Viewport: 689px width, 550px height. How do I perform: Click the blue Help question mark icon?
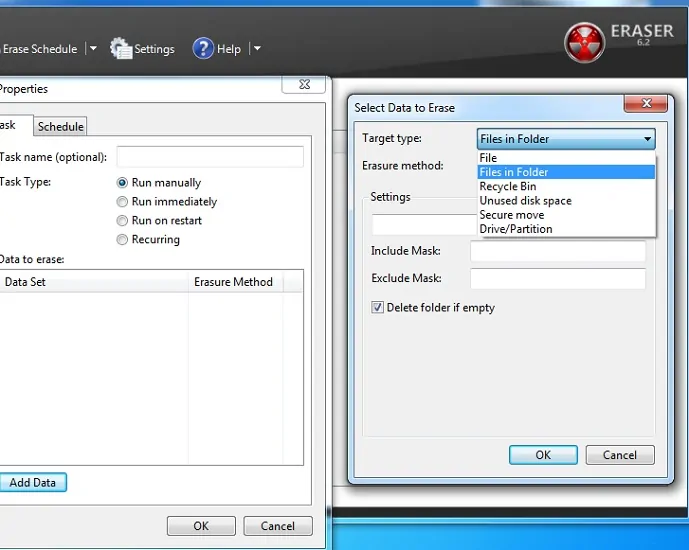coord(203,48)
